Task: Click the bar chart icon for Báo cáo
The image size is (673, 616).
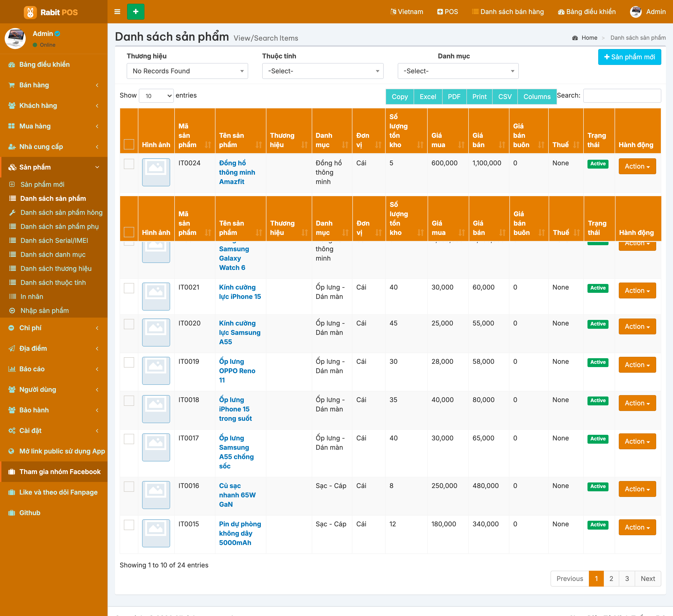Action: (12, 369)
